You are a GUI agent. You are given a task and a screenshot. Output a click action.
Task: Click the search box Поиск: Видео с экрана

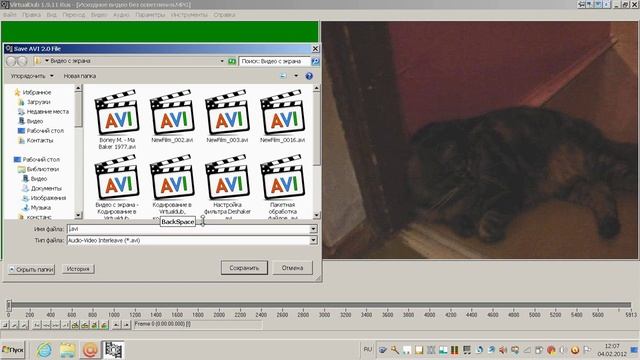274,61
